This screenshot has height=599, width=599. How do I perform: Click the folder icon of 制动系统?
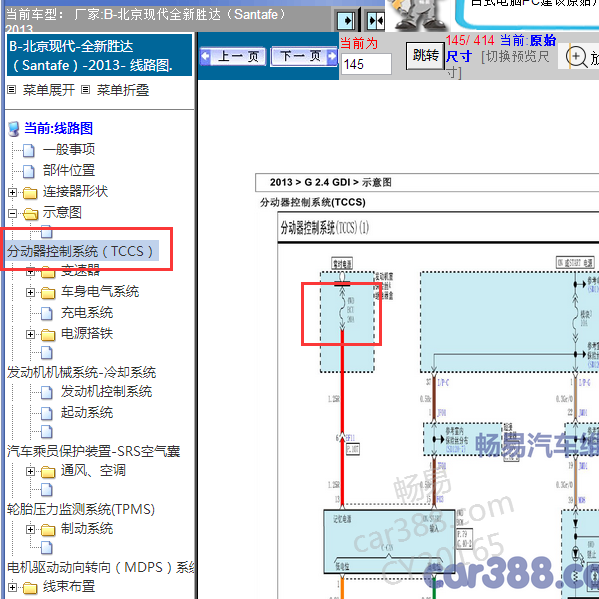pos(48,530)
